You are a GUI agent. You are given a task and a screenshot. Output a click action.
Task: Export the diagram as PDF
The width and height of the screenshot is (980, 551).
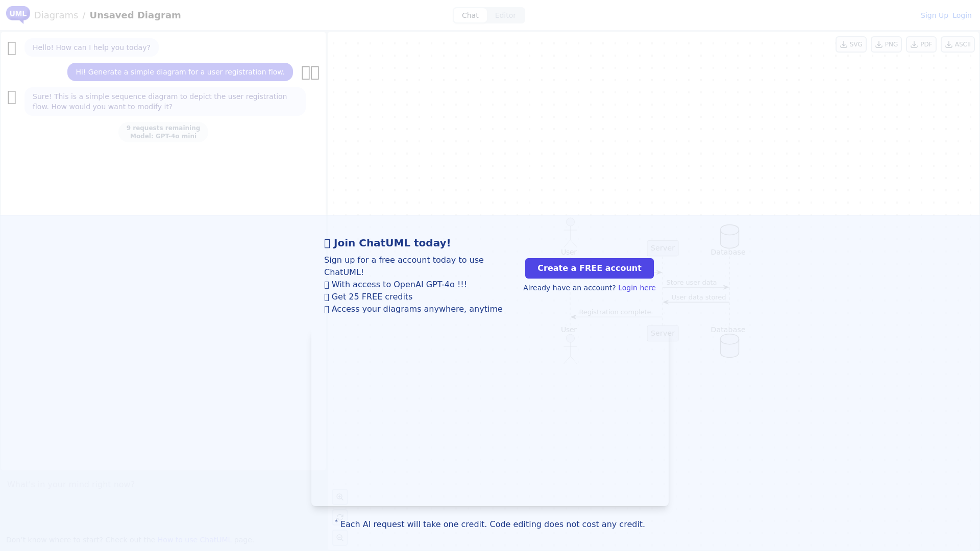(921, 44)
